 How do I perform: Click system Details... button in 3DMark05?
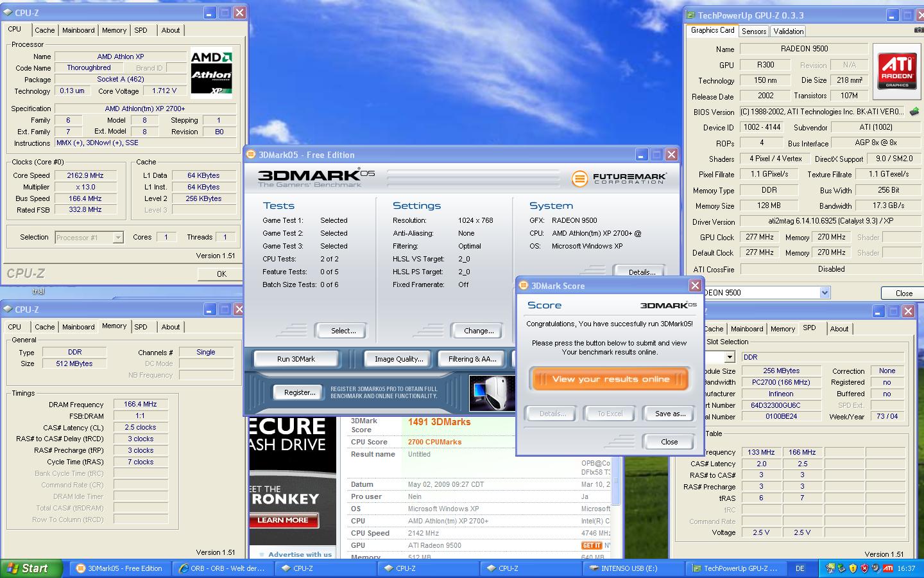click(x=639, y=272)
